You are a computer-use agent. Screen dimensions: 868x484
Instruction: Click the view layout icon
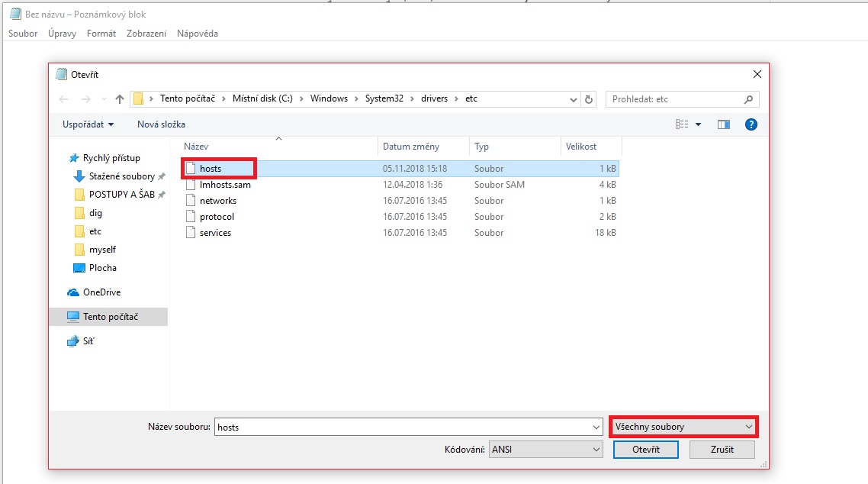click(x=682, y=124)
